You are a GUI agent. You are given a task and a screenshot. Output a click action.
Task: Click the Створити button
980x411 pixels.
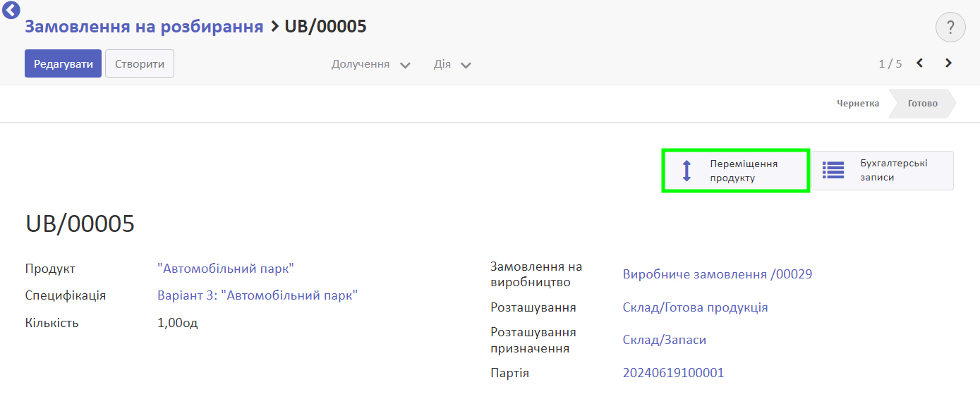point(140,63)
